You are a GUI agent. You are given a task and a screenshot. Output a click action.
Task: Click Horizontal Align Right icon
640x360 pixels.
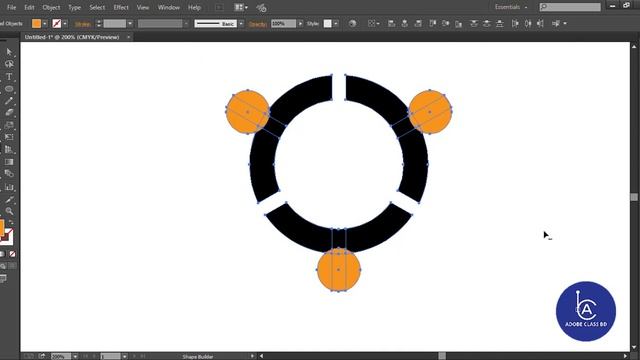[418, 24]
